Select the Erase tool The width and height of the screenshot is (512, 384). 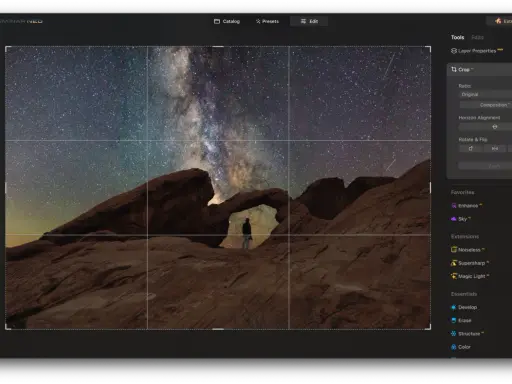(x=461, y=320)
